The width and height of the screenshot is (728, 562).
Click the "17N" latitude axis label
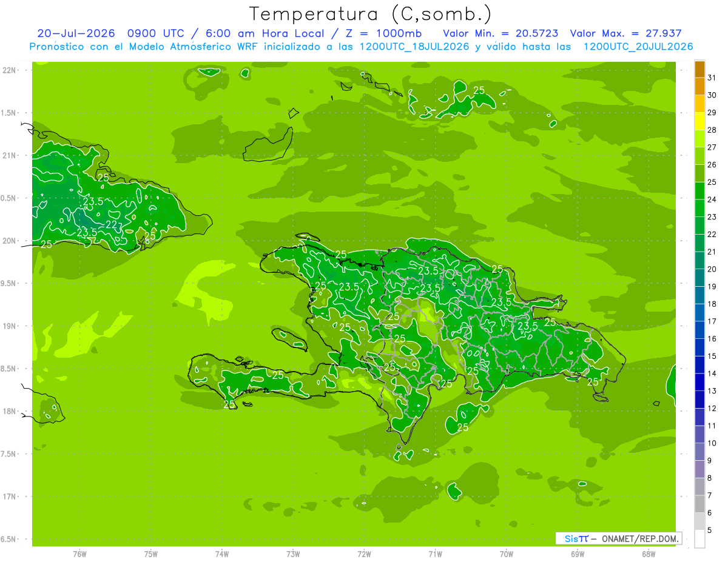(x=10, y=497)
